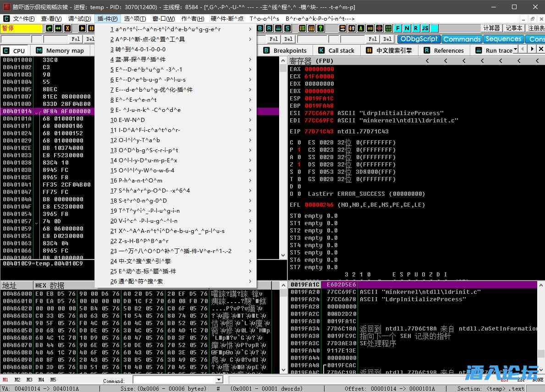Click the Pause execution toolbar icon
The image size is (545, 392).
click(x=91, y=28)
